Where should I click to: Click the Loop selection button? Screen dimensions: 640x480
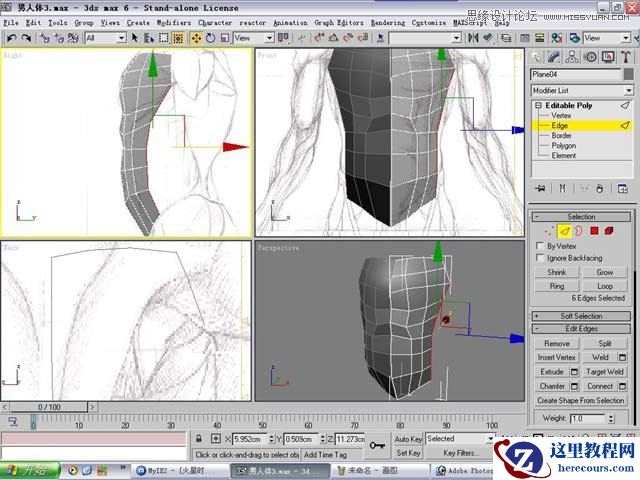[x=605, y=285]
